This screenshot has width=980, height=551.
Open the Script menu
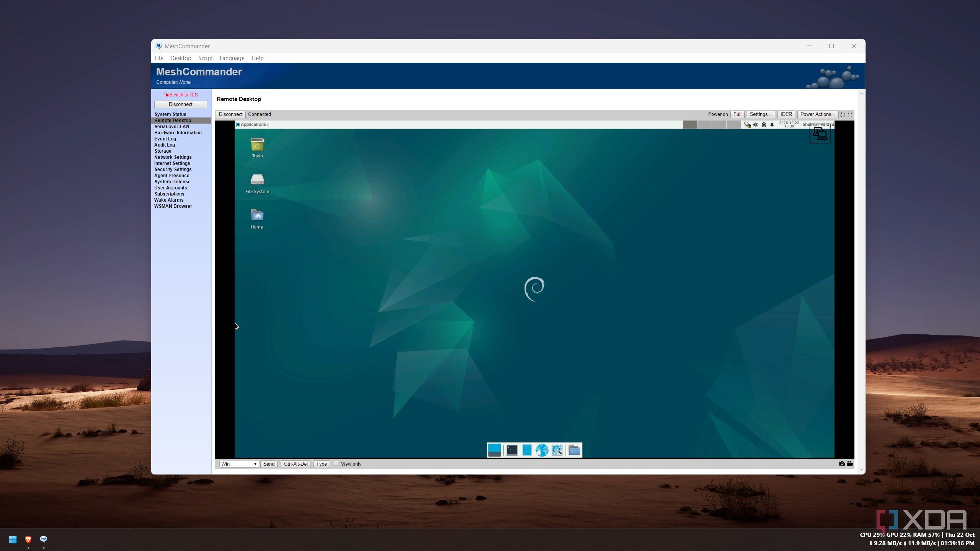tap(205, 58)
